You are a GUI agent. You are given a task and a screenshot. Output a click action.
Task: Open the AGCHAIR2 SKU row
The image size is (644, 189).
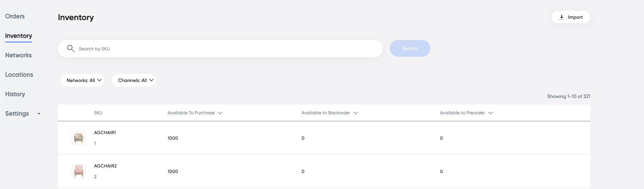[324, 171]
